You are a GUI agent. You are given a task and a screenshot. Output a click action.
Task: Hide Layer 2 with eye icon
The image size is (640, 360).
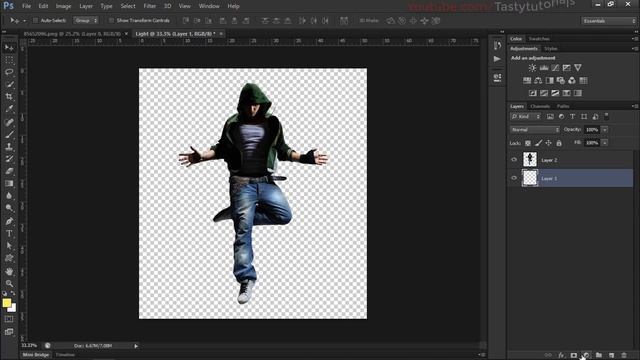(514, 160)
